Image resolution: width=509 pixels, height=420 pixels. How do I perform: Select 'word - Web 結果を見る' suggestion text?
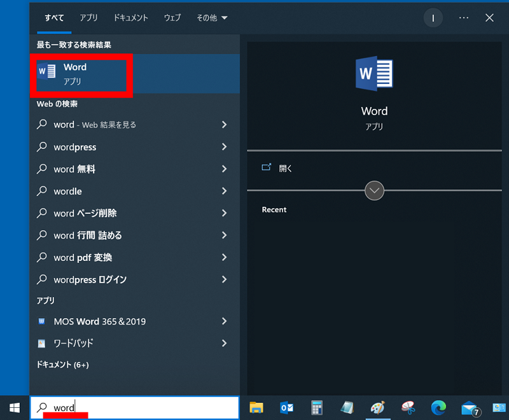[95, 125]
